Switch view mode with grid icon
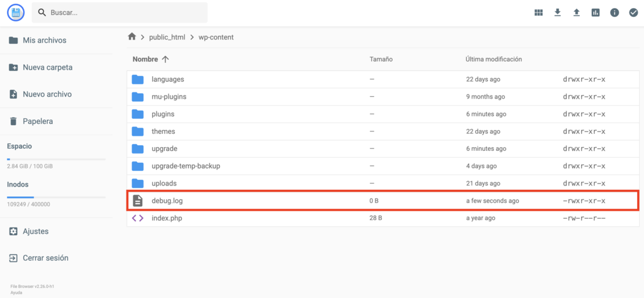Screen dimensions: 644x298 point(538,13)
